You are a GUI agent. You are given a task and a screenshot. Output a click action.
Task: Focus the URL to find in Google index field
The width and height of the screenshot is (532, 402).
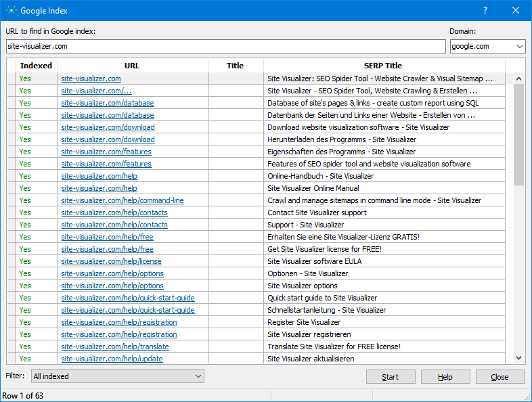point(226,46)
